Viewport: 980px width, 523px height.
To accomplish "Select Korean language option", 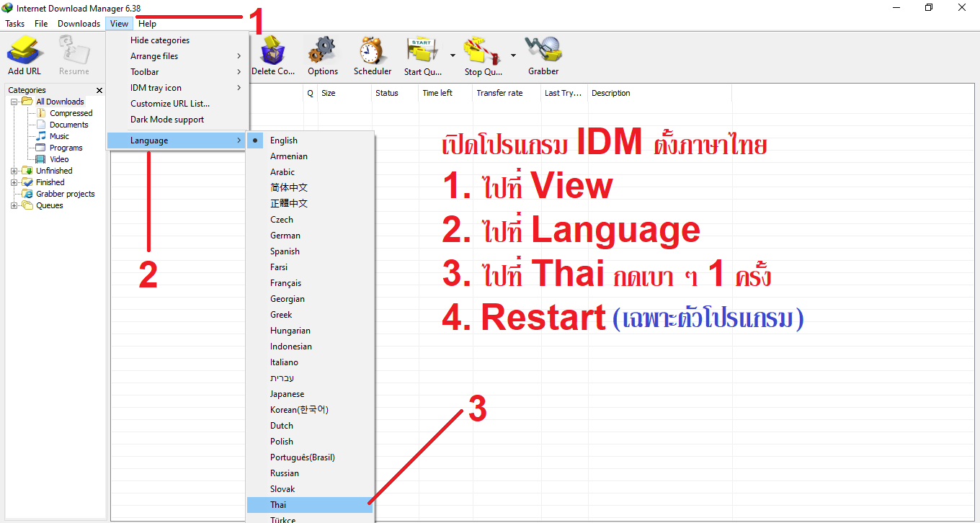I will click(x=311, y=410).
